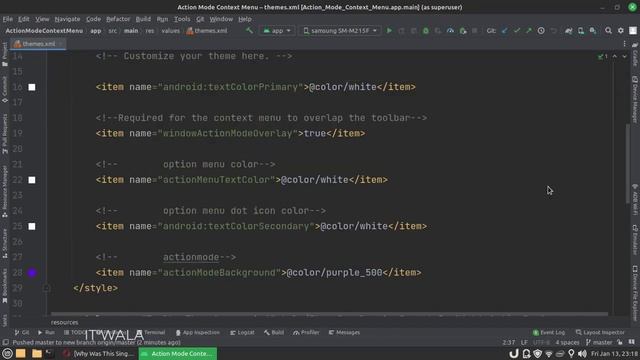Click Git update project arrow icon
The width and height of the screenshot is (640, 360).
click(x=504, y=31)
